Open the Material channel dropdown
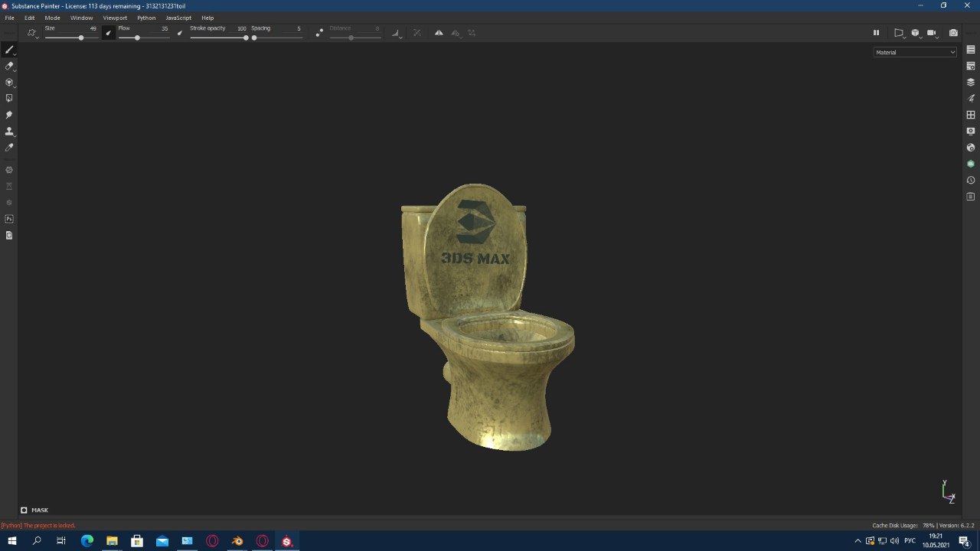Screen dimensions: 980x551 pyautogui.click(x=915, y=52)
